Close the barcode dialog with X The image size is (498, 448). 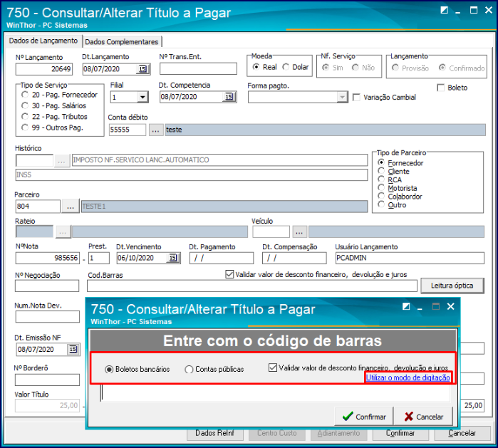click(451, 306)
